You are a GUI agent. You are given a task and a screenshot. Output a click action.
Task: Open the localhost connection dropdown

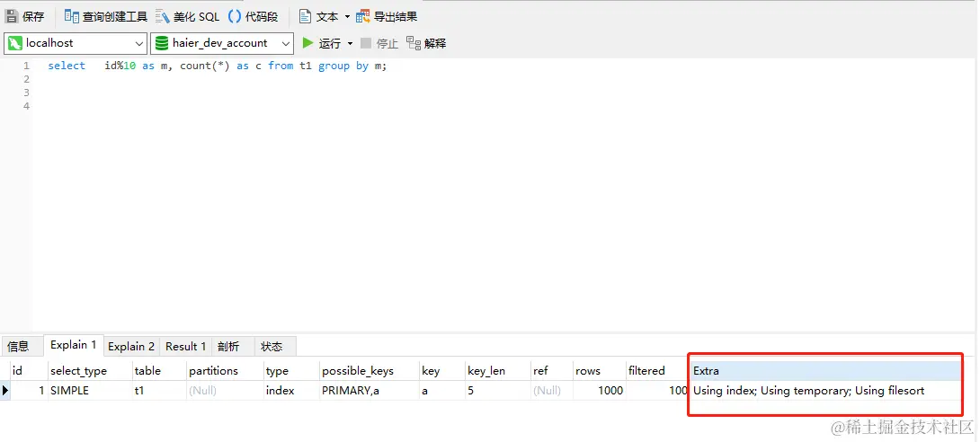(76, 43)
